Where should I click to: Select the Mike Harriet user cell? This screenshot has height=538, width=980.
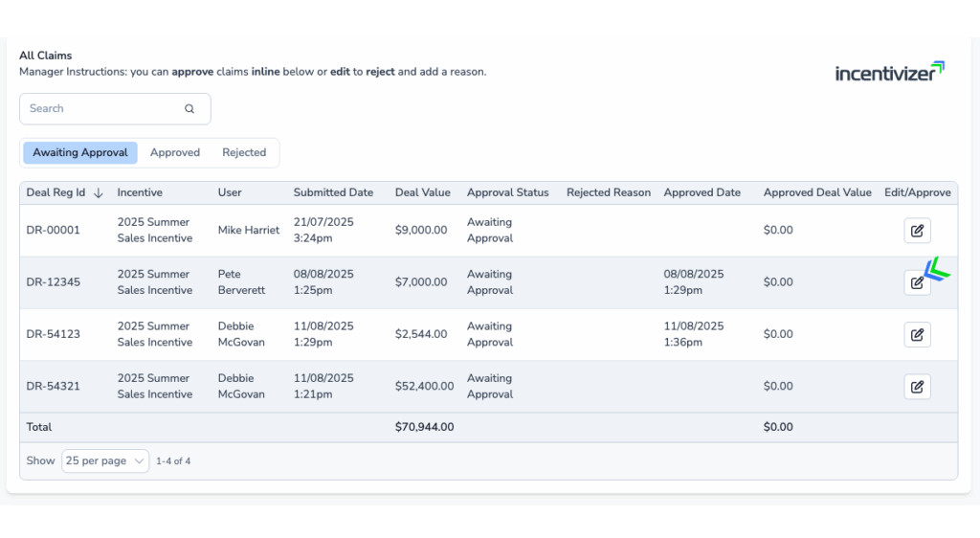[249, 231]
